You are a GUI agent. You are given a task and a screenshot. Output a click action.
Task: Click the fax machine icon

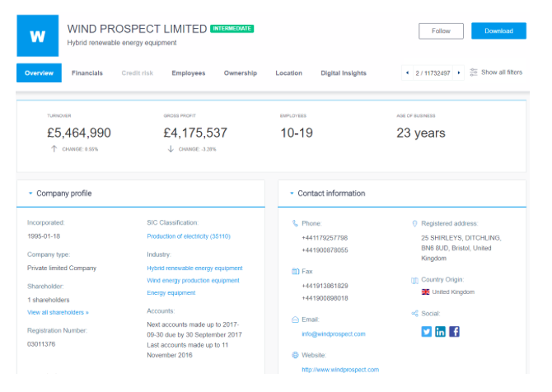(296, 271)
